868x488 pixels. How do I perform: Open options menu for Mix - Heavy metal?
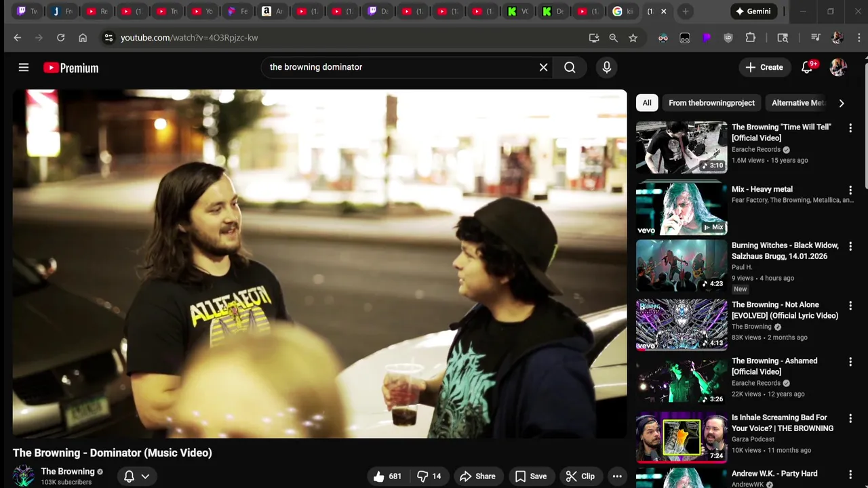pyautogui.click(x=850, y=190)
